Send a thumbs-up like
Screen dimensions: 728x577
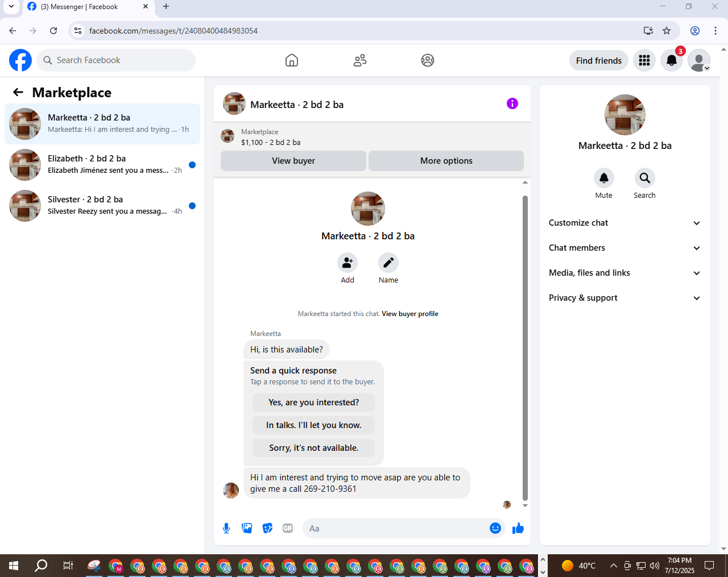[518, 528]
